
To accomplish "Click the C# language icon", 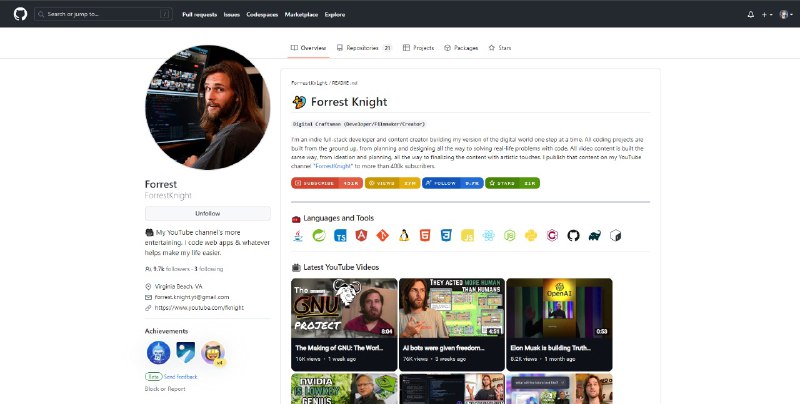I will click(x=552, y=236).
